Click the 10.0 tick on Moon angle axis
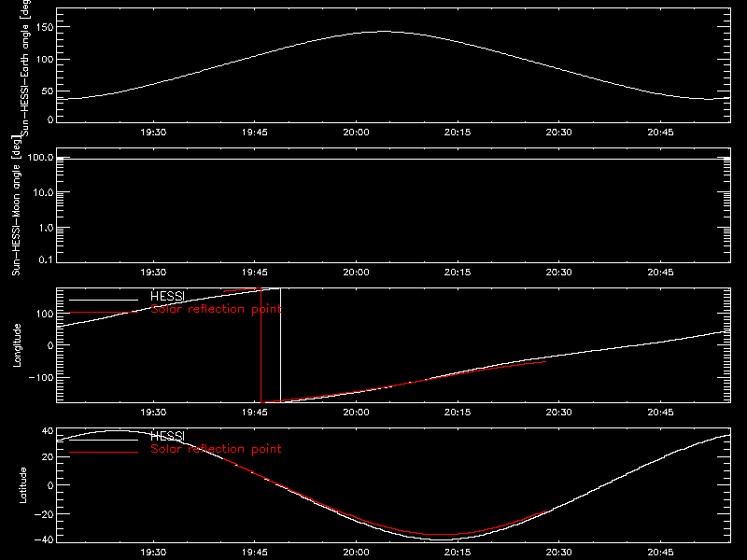Viewport: 747px width, 560px height. [43, 193]
